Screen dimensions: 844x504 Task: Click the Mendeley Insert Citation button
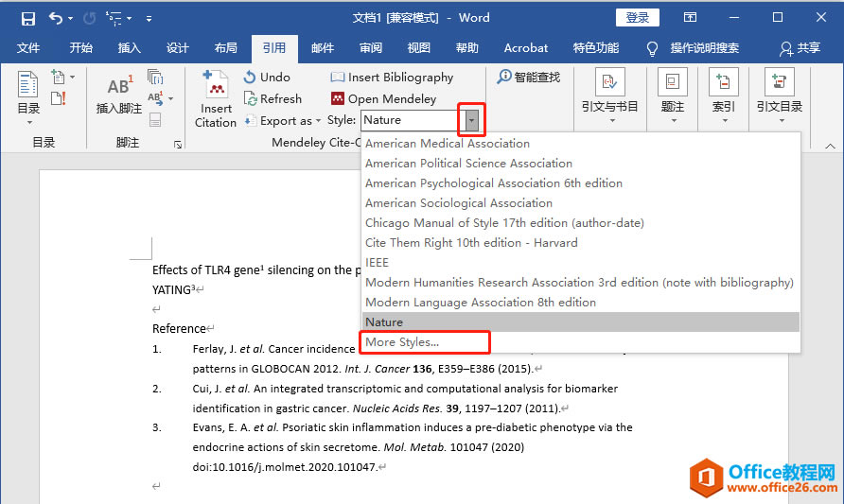click(216, 99)
